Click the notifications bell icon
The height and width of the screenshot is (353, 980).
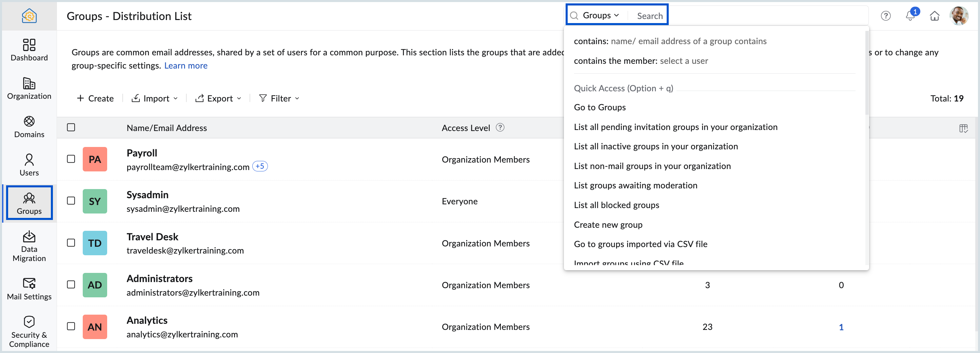910,16
